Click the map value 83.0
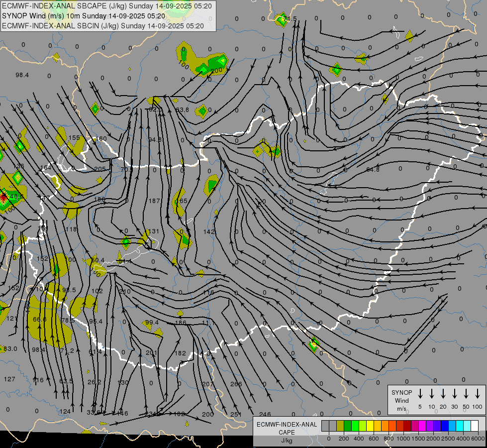 (10, 349)
